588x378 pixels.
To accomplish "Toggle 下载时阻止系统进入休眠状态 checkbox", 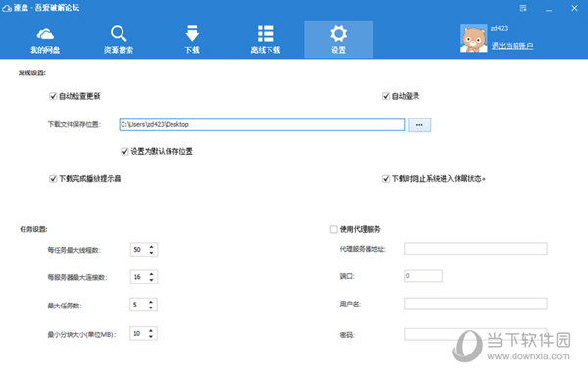I will click(386, 179).
